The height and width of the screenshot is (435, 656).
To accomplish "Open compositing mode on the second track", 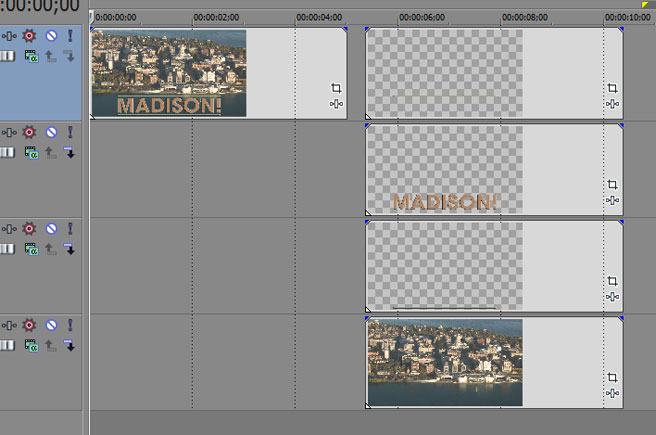I will [31, 153].
